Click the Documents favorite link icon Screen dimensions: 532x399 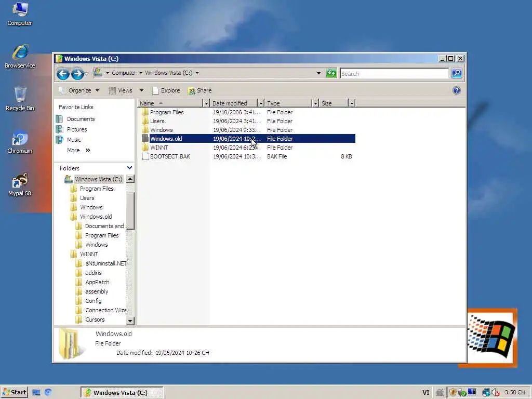[60, 119]
